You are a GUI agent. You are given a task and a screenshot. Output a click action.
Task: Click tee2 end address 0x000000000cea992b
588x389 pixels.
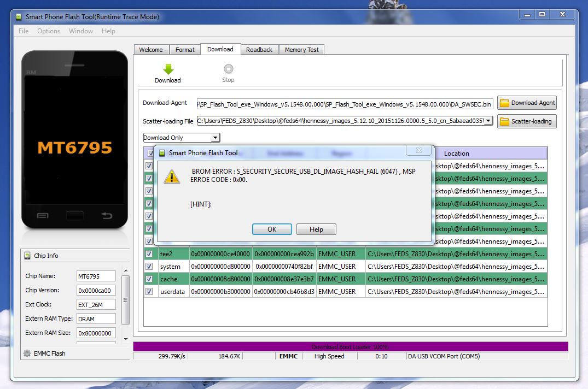tap(284, 254)
